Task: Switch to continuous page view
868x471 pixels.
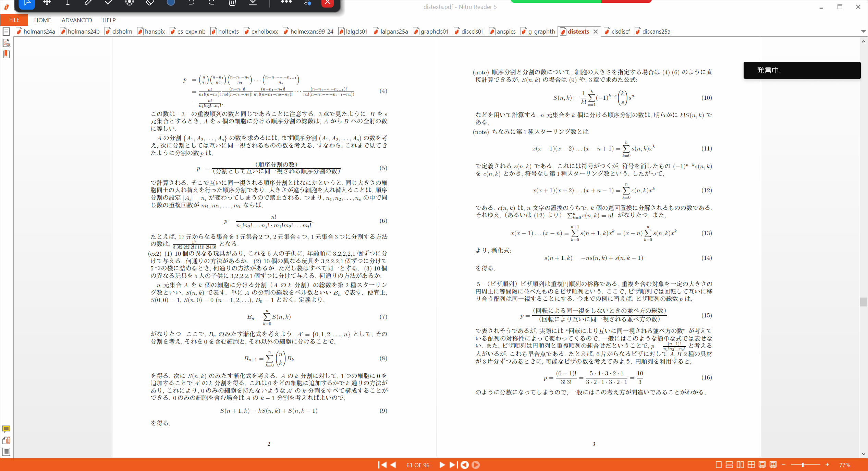Action: click(729, 465)
